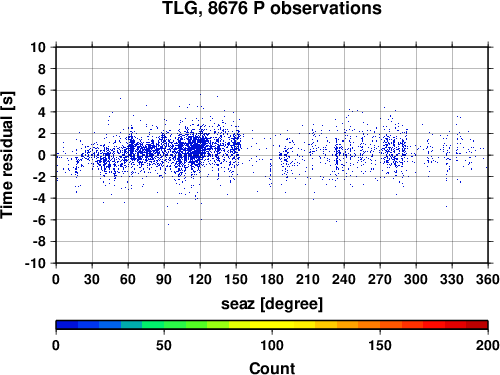Pick the green section of colorbar near 50
The image size is (500, 375).
point(164,325)
